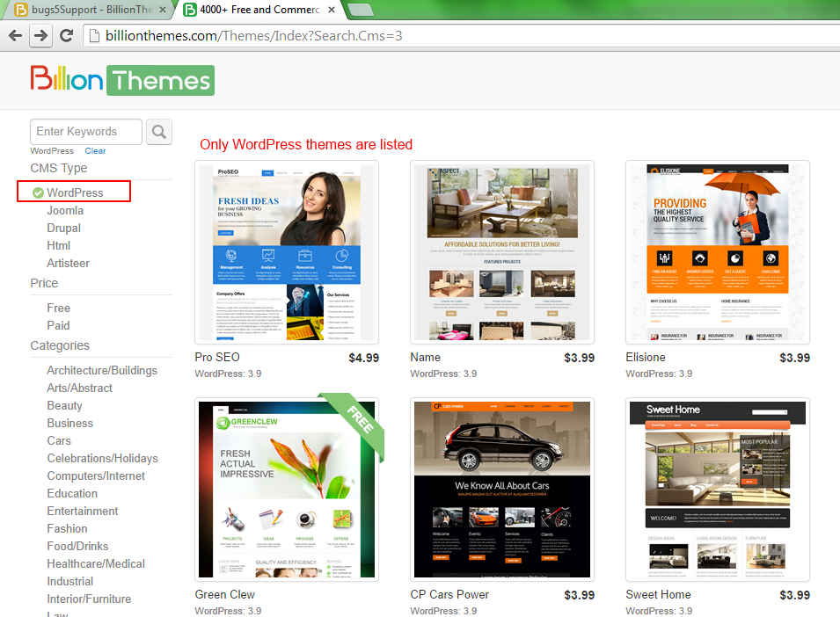Reload the page with the refresh icon

(x=66, y=36)
